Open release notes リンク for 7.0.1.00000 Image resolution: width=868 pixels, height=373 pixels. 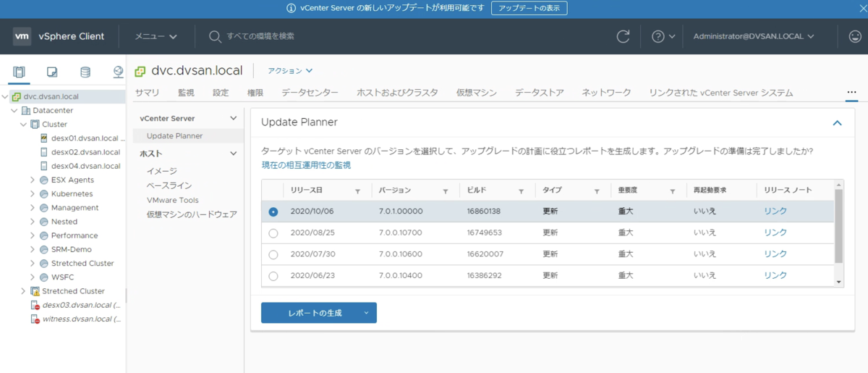(x=775, y=211)
